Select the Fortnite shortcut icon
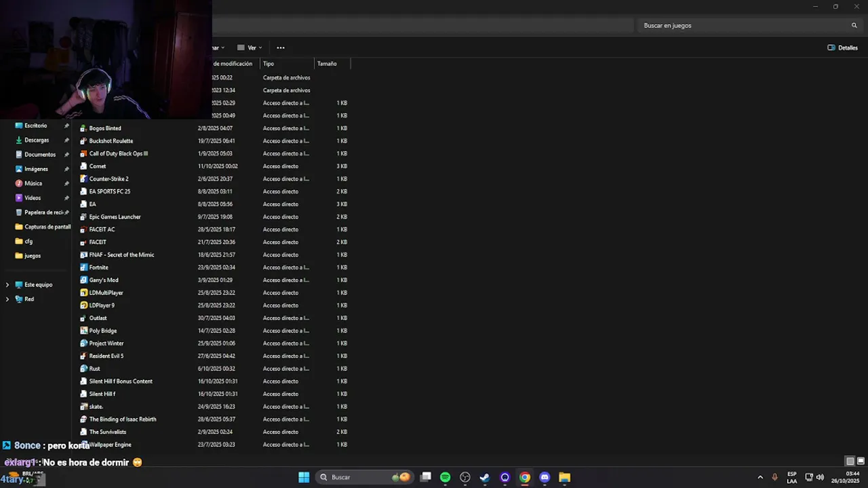Viewport: 868px width, 488px height. coord(83,268)
